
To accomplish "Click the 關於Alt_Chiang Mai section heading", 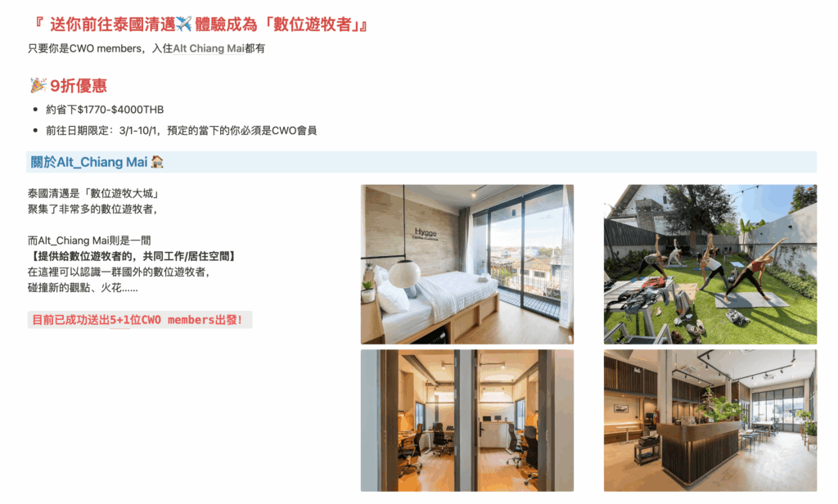I will click(88, 162).
